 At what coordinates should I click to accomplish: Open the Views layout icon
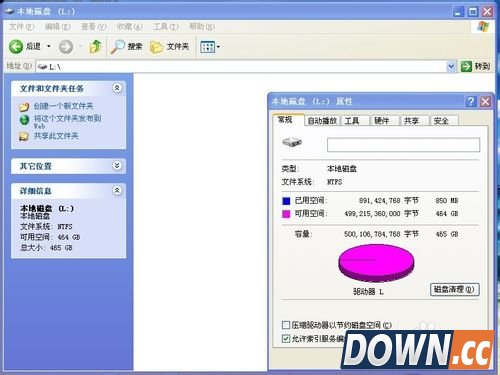207,47
